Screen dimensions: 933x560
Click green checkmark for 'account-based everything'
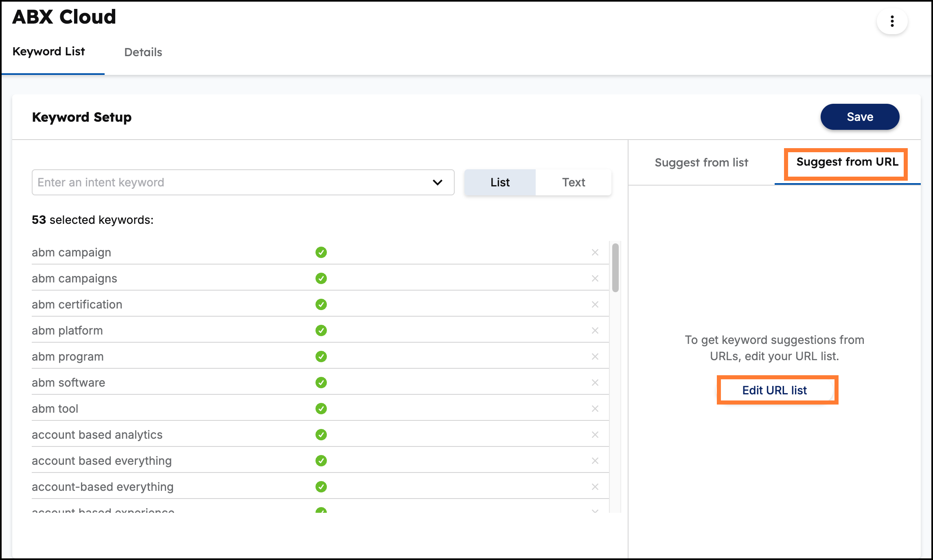(321, 487)
